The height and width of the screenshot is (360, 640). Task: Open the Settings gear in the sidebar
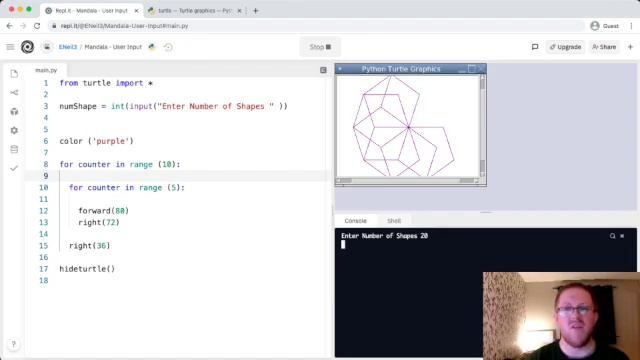(14, 130)
